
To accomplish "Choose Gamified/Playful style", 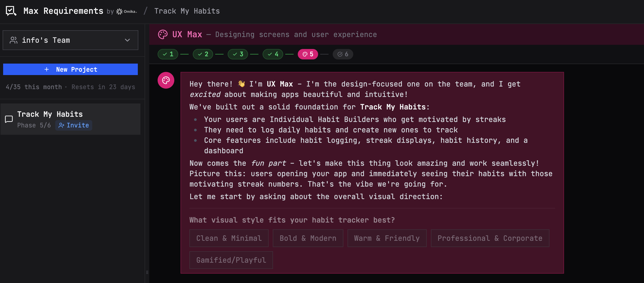I will point(231,260).
